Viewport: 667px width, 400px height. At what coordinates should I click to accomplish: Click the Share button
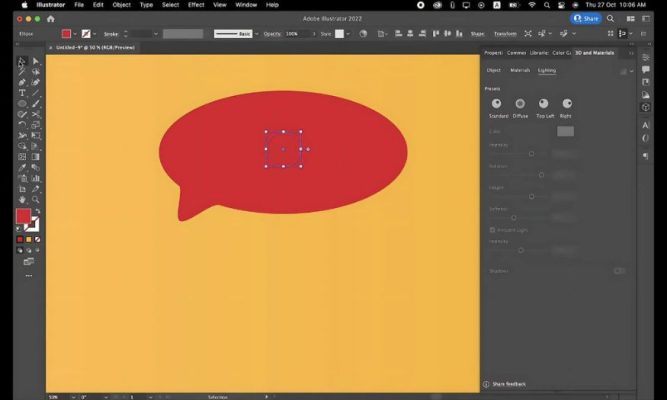point(586,18)
